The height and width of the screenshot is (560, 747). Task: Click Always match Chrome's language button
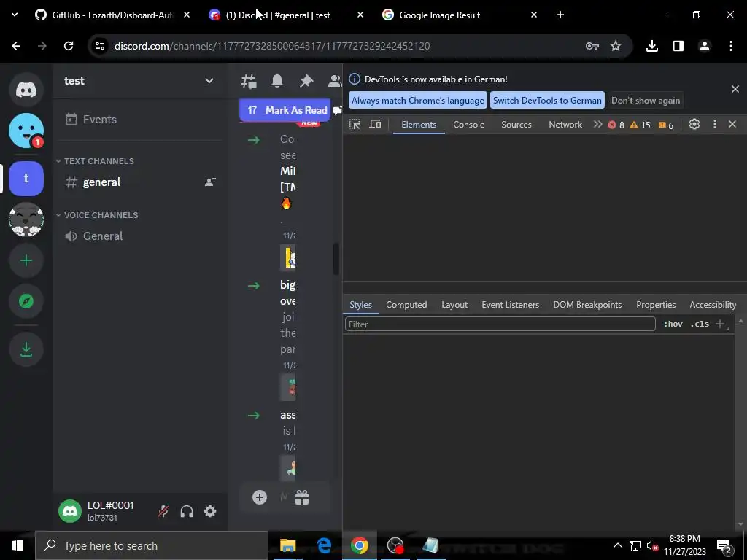click(418, 101)
